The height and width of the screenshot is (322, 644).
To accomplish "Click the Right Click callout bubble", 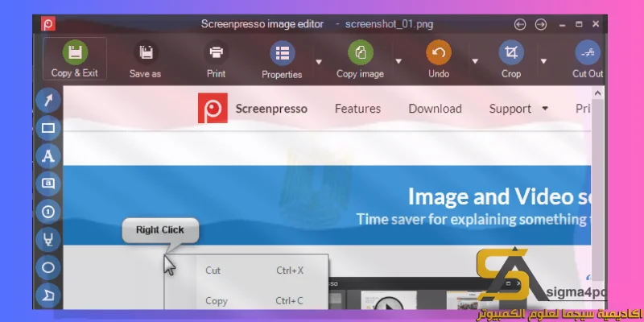I will coord(160,230).
